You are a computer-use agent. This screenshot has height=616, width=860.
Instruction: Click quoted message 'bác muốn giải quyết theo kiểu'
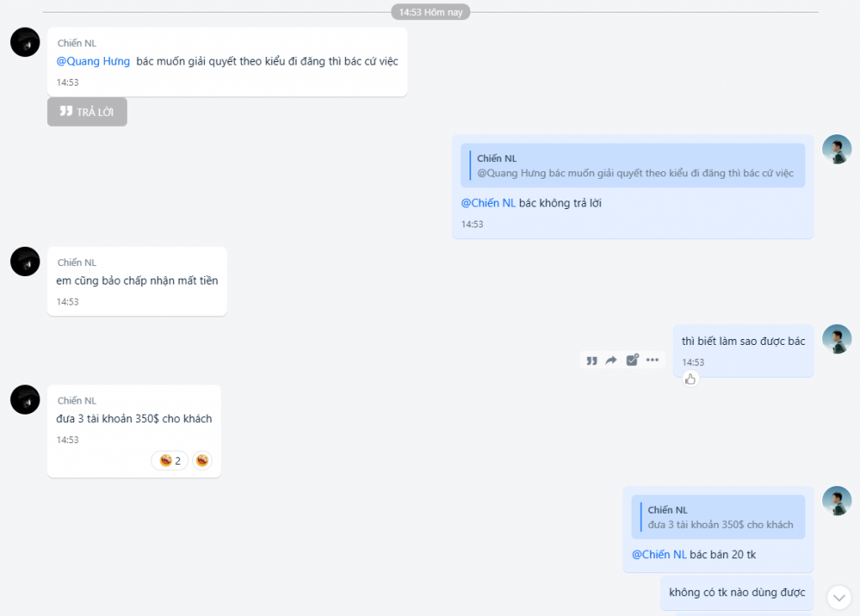pos(633,165)
